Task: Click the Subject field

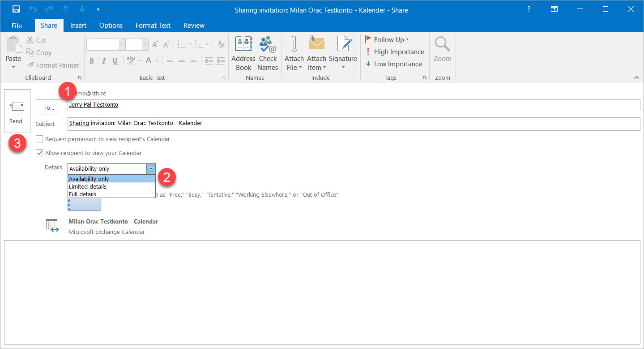Action: point(354,124)
